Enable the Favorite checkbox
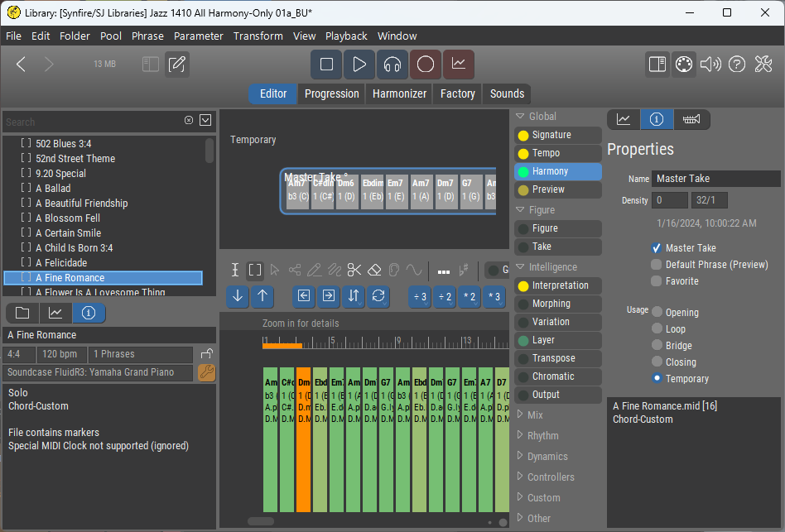This screenshot has width=785, height=532. [x=657, y=281]
